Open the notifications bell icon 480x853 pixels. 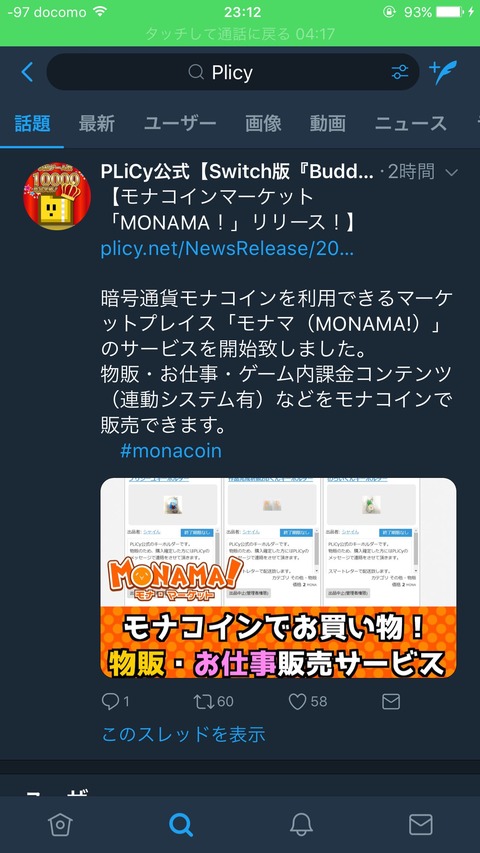(301, 825)
